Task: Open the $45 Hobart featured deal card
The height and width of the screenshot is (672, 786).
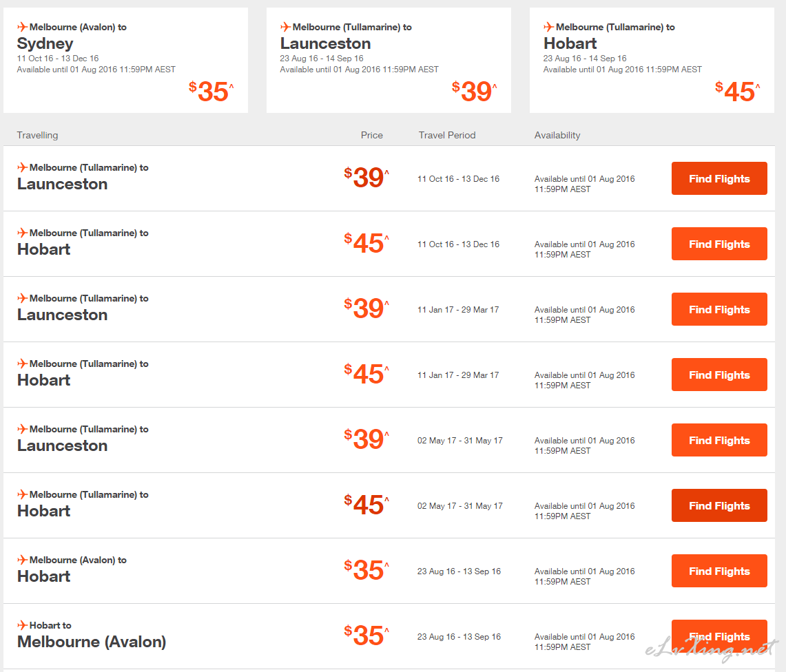Action: tap(652, 60)
